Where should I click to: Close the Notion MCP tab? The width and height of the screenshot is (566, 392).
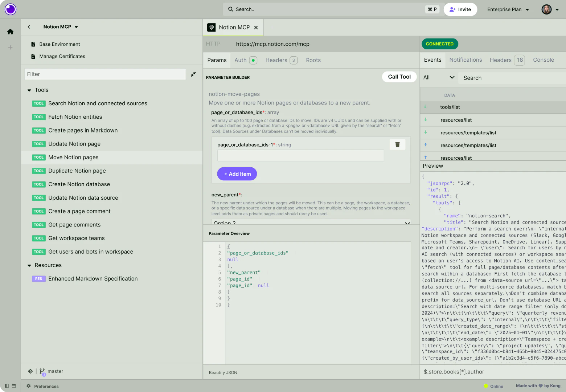256,28
